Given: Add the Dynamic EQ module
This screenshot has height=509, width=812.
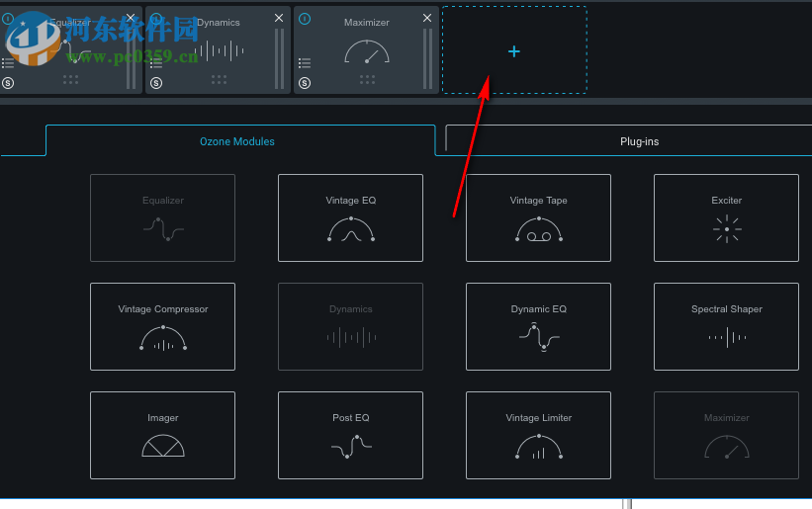Looking at the screenshot, I should pyautogui.click(x=539, y=326).
